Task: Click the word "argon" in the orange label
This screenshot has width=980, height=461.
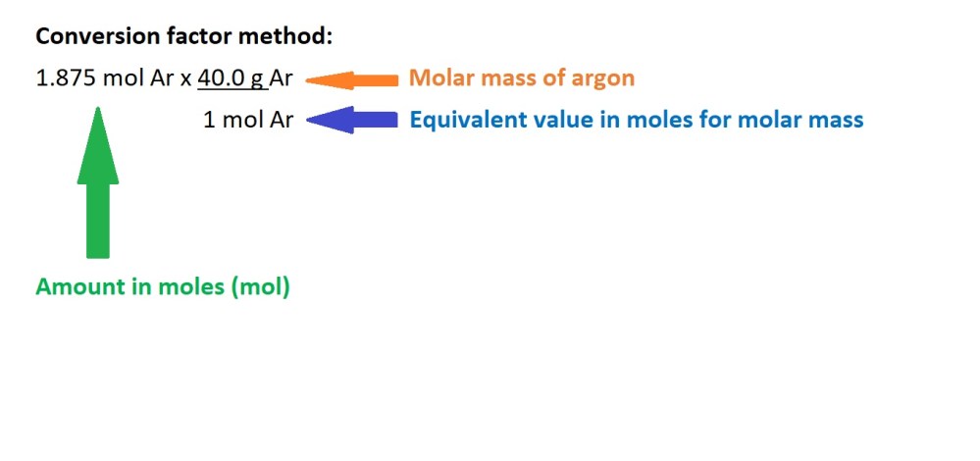Action: pyautogui.click(x=603, y=79)
